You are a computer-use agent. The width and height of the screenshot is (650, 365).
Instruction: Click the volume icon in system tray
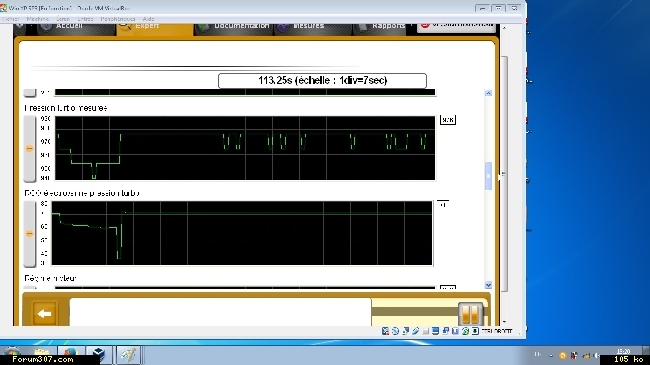(x=597, y=355)
